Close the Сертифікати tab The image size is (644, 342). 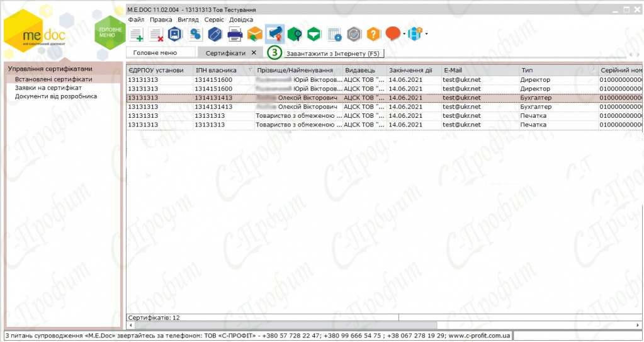pos(254,53)
